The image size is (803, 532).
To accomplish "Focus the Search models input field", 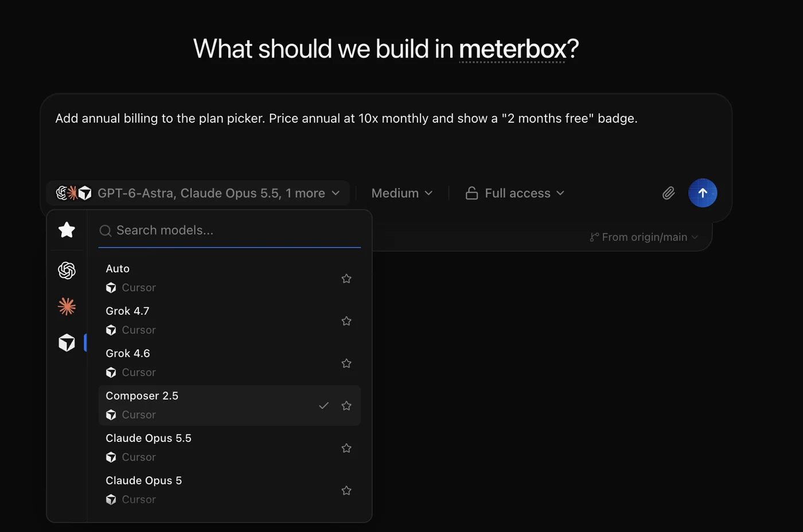I will click(x=229, y=230).
